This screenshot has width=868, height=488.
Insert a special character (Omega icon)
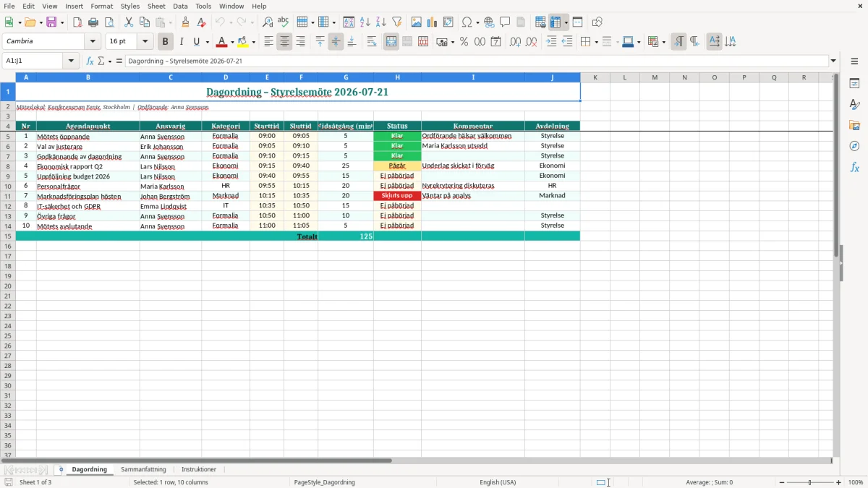[x=467, y=22]
